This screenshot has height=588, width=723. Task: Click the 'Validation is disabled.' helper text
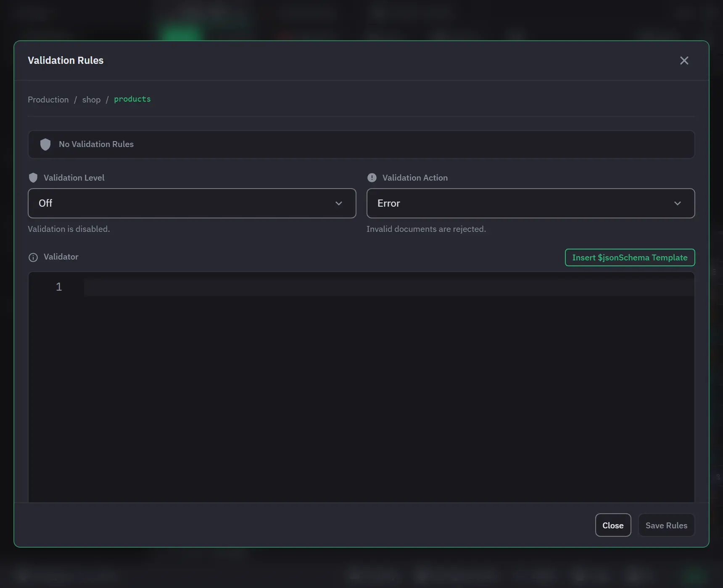[x=69, y=229]
